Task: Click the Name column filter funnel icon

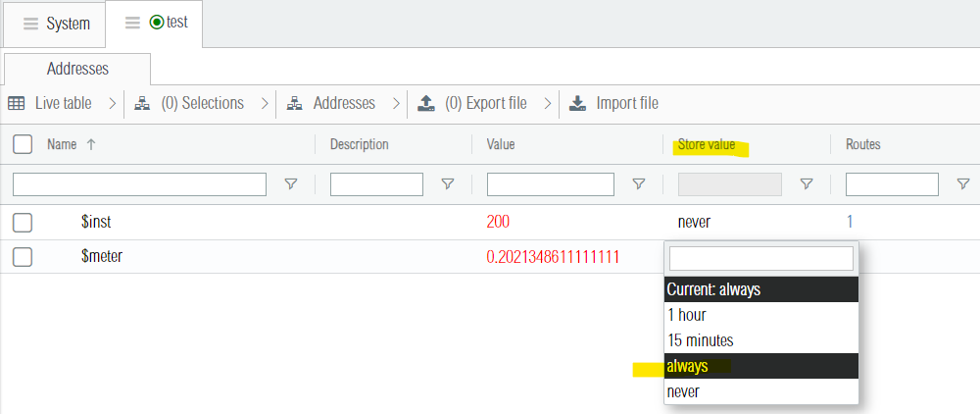Action: 291,184
